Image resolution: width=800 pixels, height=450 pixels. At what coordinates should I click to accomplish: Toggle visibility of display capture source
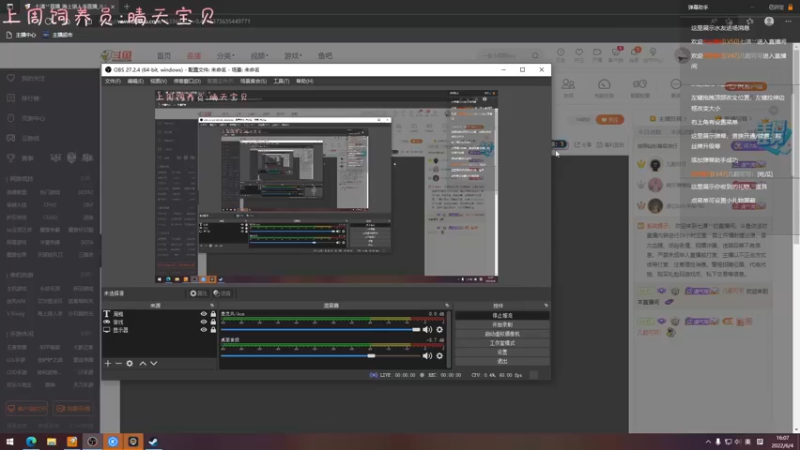[x=204, y=330]
